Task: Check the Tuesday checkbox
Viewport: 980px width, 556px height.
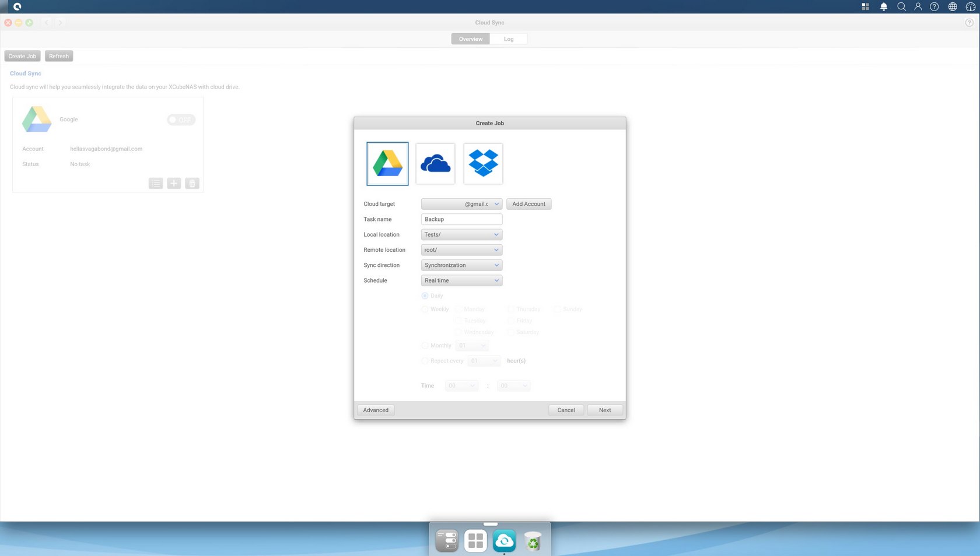Action: click(459, 321)
